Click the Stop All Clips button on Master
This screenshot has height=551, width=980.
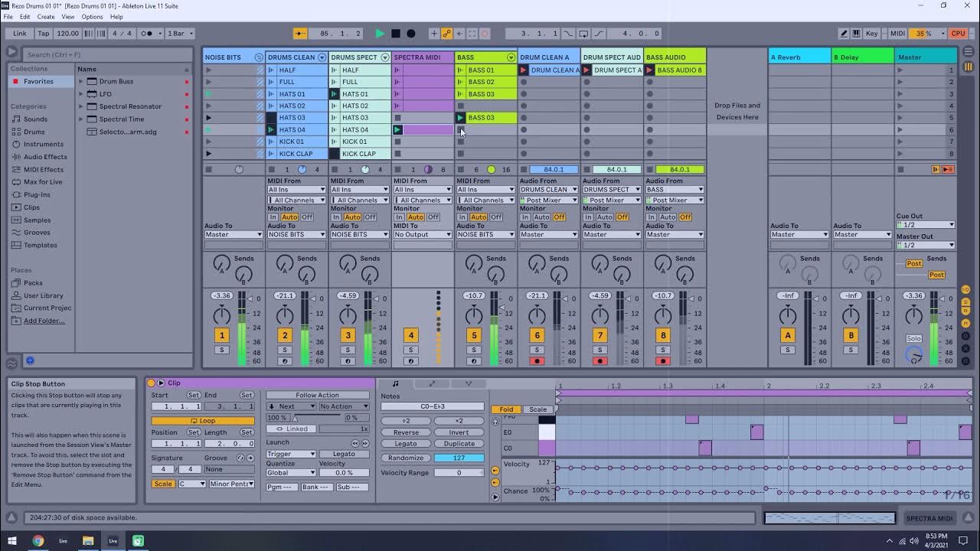(x=900, y=169)
